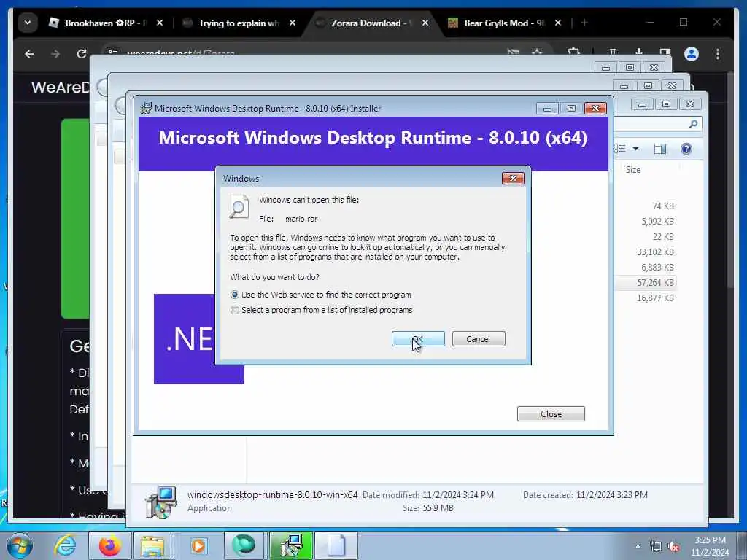Image resolution: width=747 pixels, height=560 pixels.
Task: Open a new browser tab with plus
Action: coord(584,23)
